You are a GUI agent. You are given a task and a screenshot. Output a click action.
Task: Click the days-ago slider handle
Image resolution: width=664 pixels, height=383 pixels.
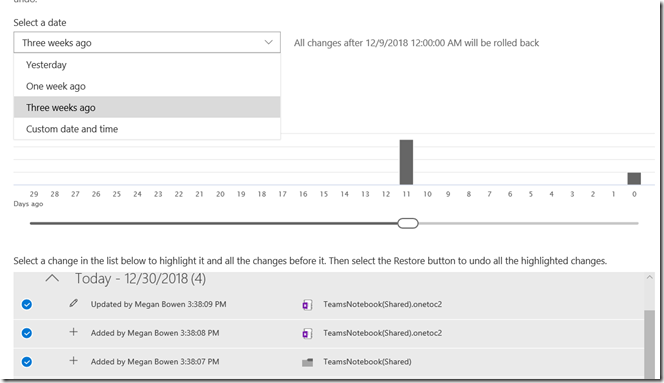(408, 223)
